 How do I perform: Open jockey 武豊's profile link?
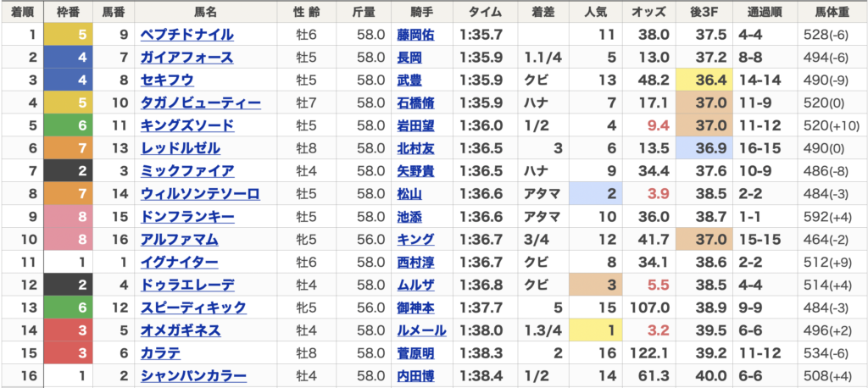pos(409,80)
